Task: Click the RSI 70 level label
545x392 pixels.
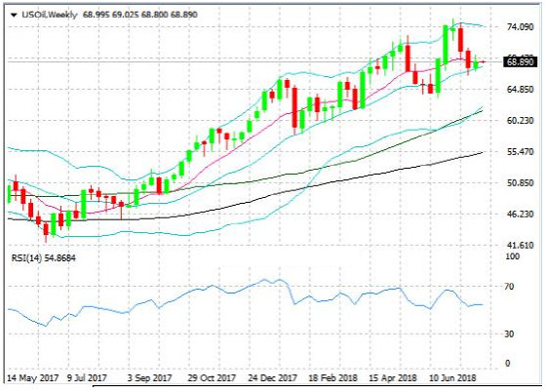Action: 509,287
